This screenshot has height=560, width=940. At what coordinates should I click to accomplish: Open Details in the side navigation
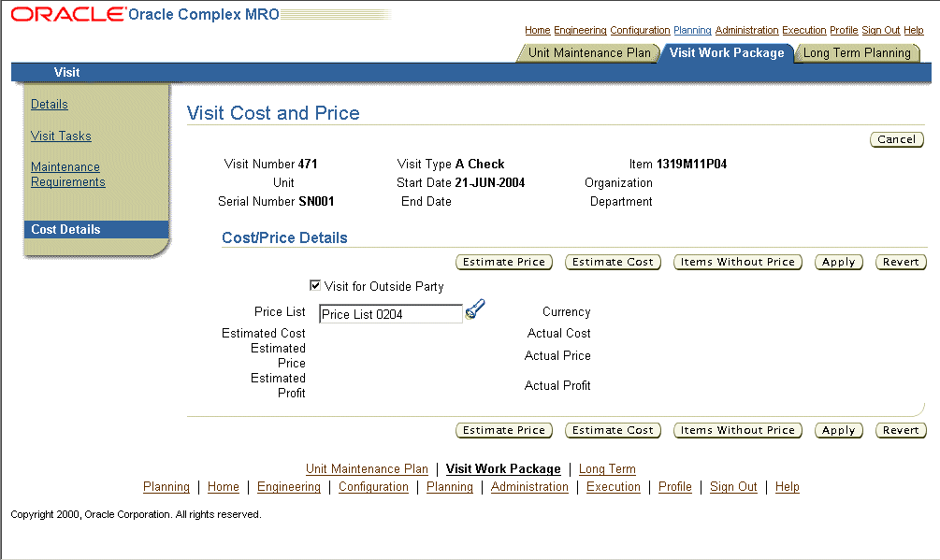point(50,104)
